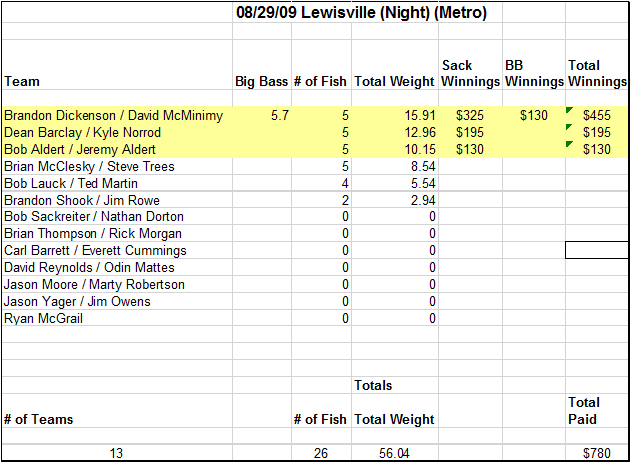Click green error indicator on $130 total cell
633x465 pixels.
pyautogui.click(x=570, y=144)
